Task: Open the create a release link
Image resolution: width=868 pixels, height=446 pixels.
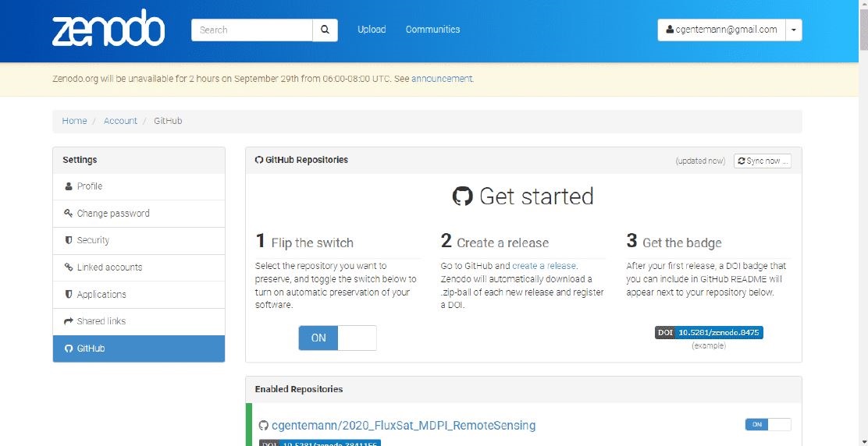Action: pyautogui.click(x=543, y=266)
